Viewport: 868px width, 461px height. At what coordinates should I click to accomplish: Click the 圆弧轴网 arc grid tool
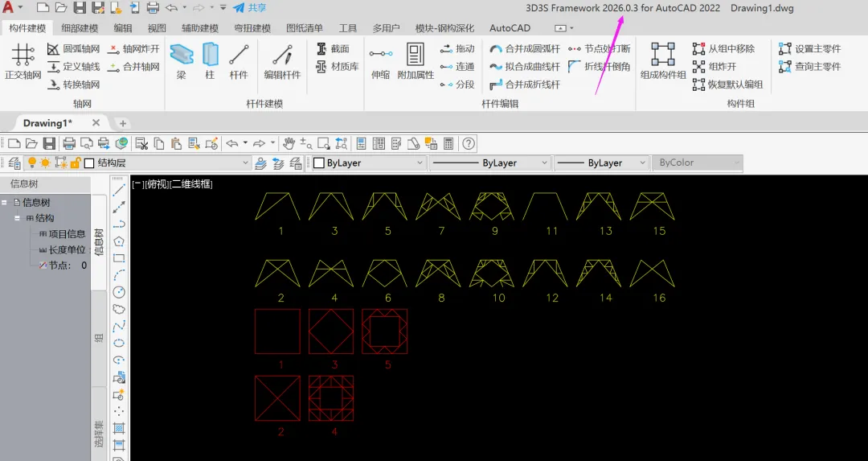click(74, 49)
